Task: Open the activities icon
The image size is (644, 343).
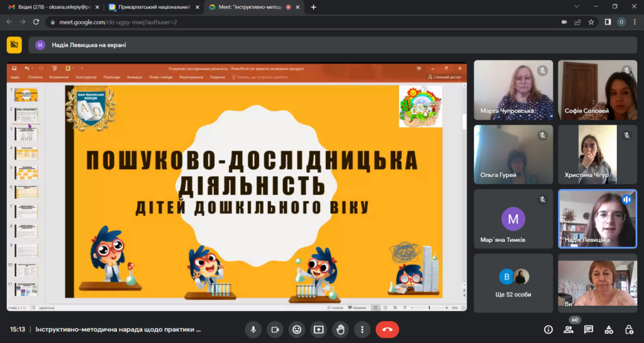Action: [609, 329]
